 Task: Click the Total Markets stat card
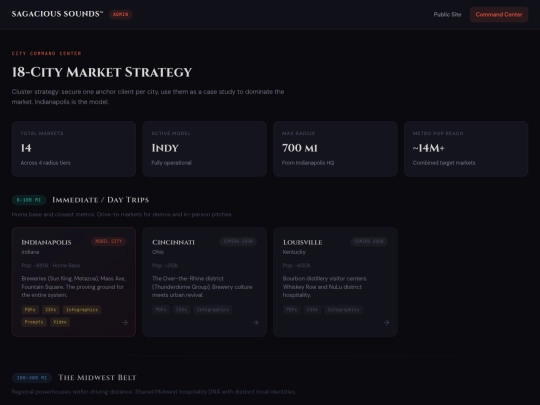click(74, 149)
